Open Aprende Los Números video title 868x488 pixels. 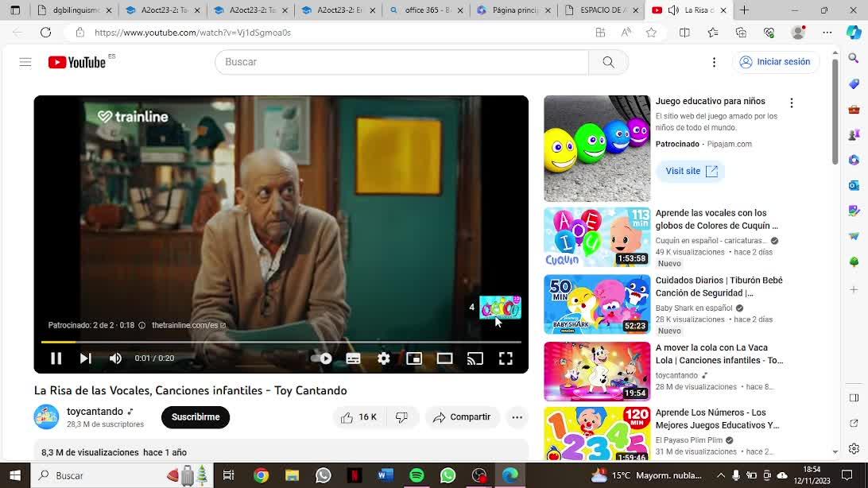718,419
